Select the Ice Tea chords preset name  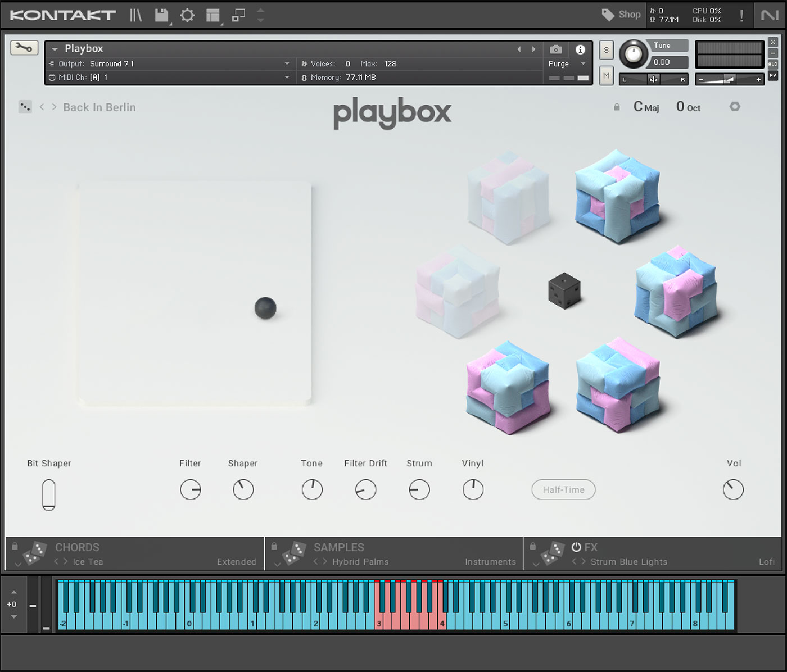[x=88, y=562]
